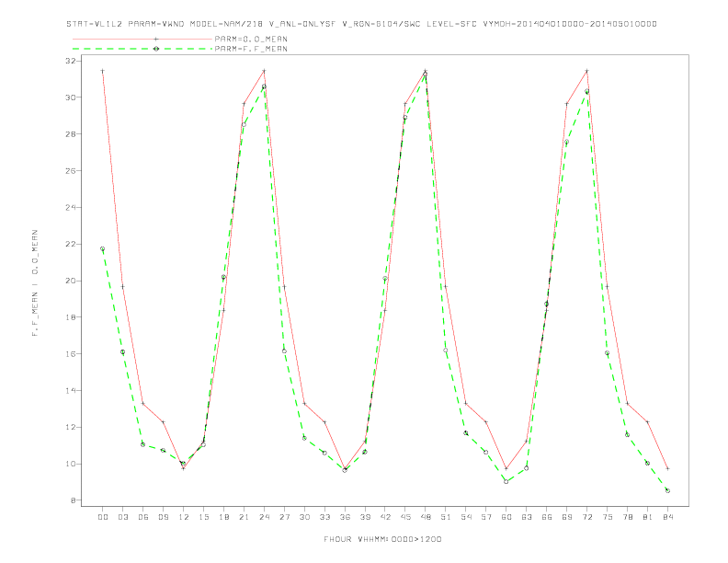
Task: Click x-axis forecast hour label 81
Action: coord(648,517)
